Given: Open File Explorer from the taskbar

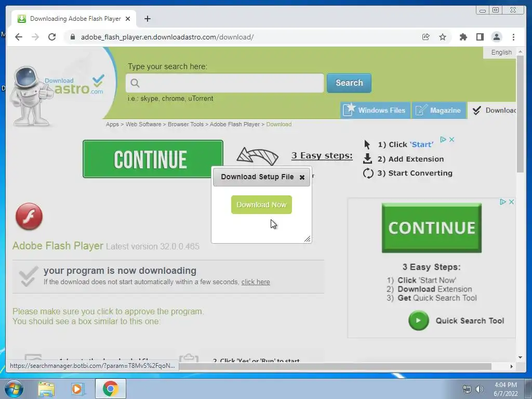Looking at the screenshot, I should coord(46,389).
